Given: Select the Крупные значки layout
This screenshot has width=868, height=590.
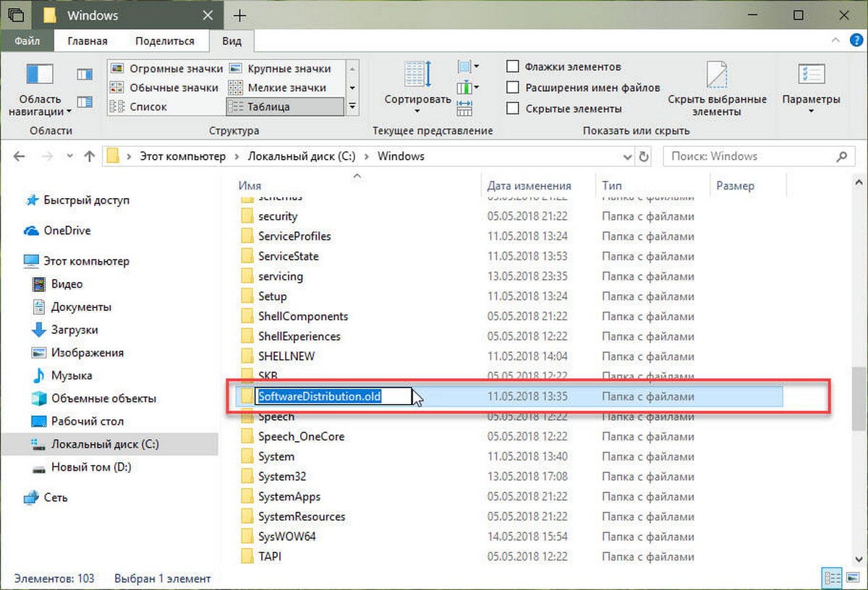Looking at the screenshot, I should pos(280,69).
